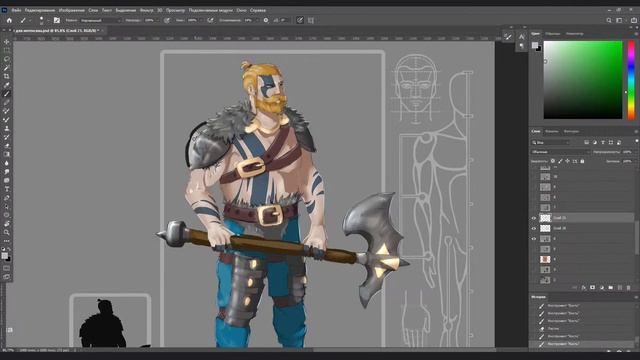
Task: Click the search magnifier icon at top right
Action: click(x=609, y=20)
